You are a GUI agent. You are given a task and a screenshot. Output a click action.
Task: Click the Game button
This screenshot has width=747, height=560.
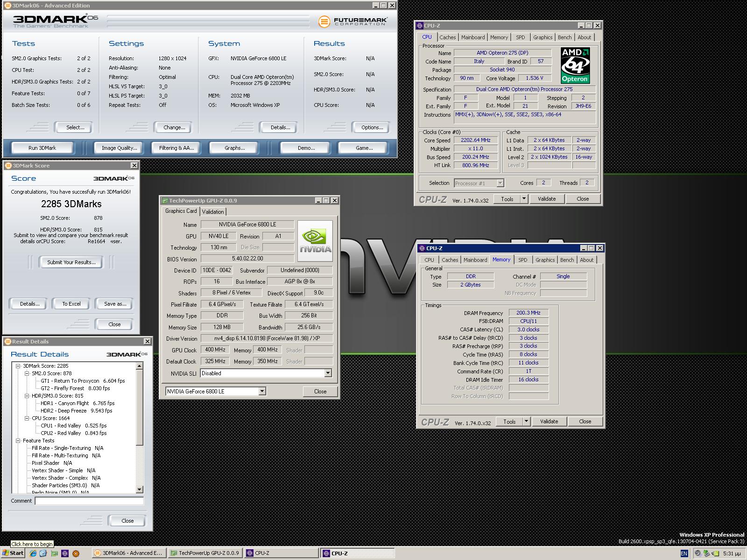(364, 148)
